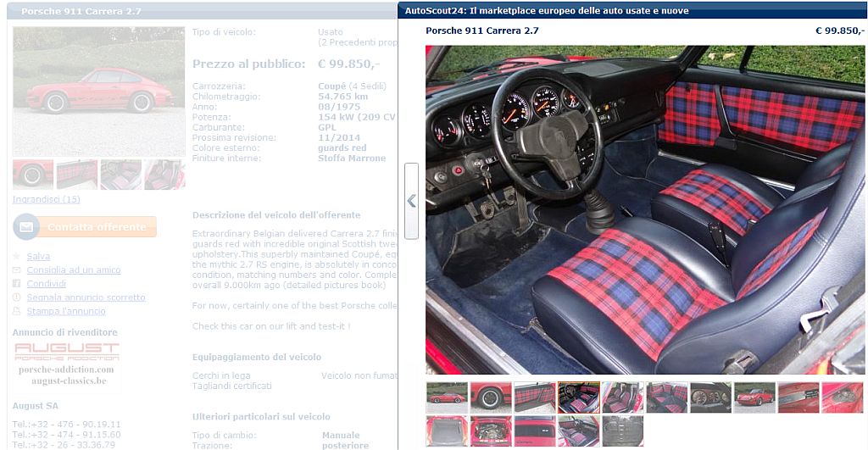
Task: Click the Porsche 911 Carrera 2.7 gallery title
Action: click(x=482, y=31)
